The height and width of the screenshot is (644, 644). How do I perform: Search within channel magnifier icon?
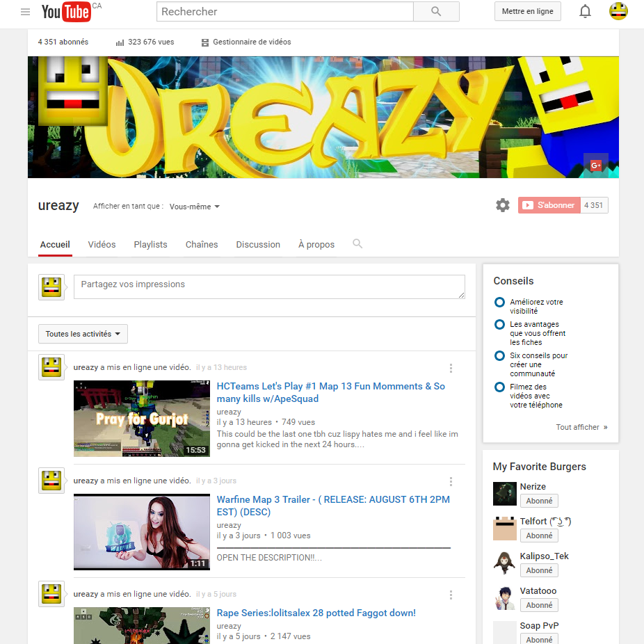coord(357,243)
